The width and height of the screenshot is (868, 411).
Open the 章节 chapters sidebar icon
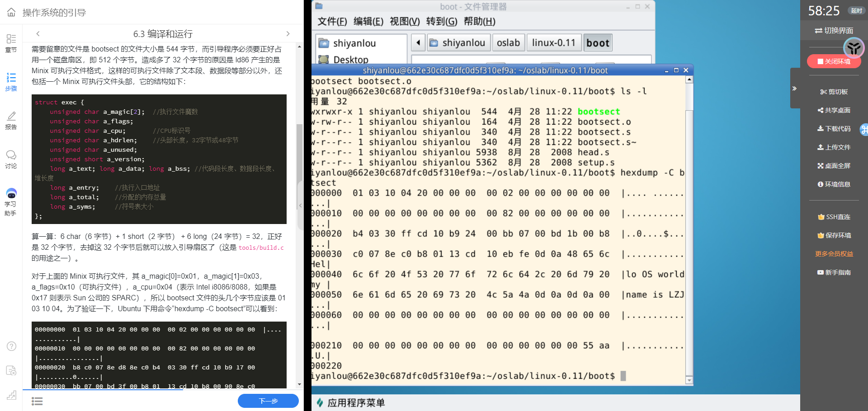click(11, 43)
